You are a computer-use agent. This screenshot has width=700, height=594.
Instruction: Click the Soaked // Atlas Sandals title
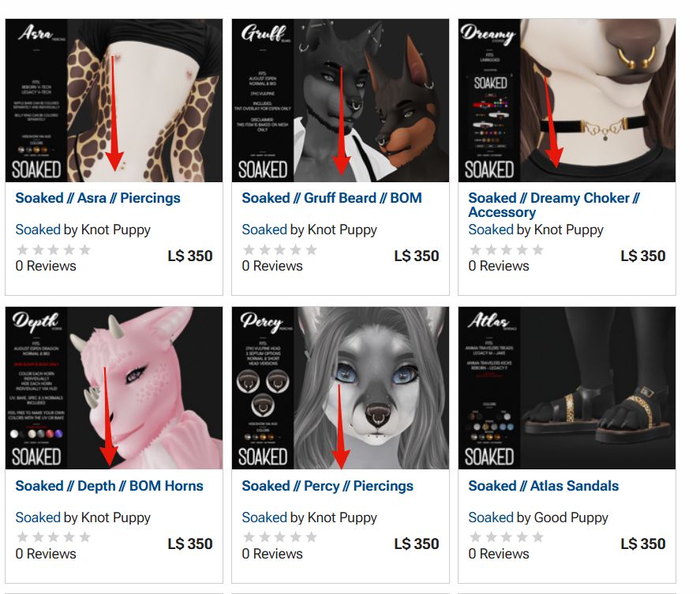tap(544, 486)
